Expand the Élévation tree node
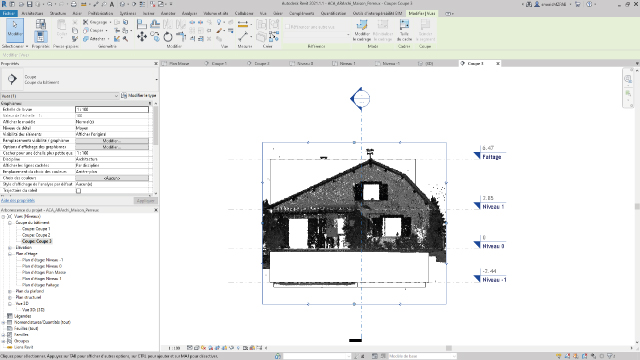This screenshot has height=360, width=640. coord(10,248)
